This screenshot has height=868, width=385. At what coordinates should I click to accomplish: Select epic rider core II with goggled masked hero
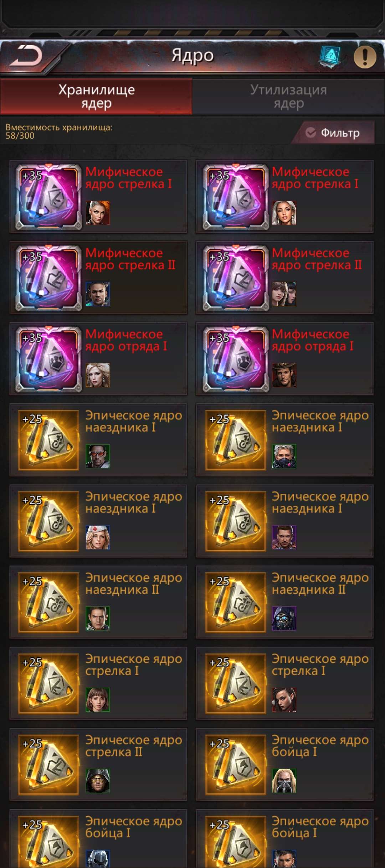point(284,602)
